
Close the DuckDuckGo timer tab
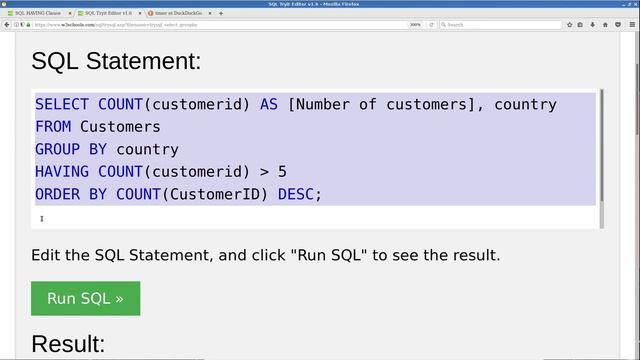(210, 13)
